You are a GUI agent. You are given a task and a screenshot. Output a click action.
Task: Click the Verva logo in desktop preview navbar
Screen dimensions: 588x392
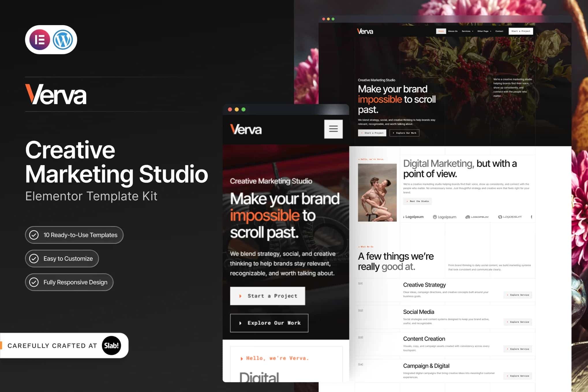pos(365,31)
